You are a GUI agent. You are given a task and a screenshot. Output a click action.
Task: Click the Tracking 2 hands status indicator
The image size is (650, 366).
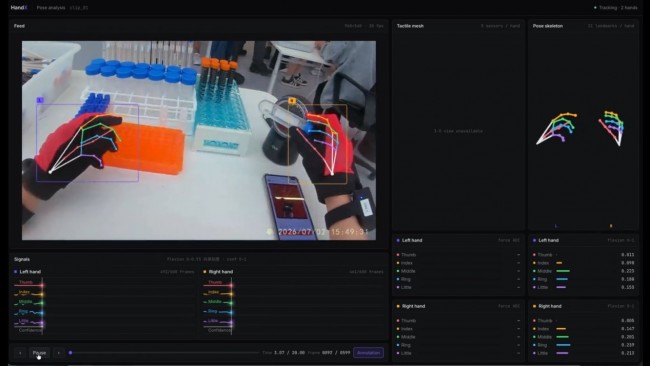[616, 7]
